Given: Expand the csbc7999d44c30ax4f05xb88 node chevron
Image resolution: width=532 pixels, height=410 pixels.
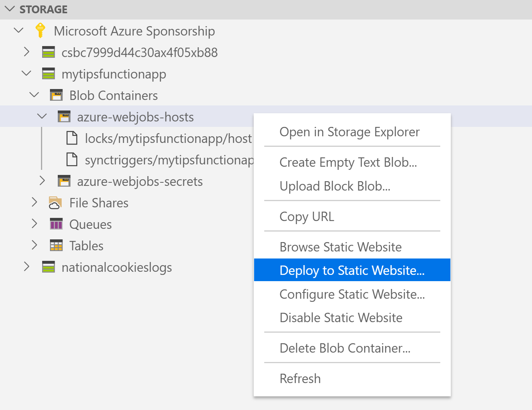Looking at the screenshot, I should pyautogui.click(x=26, y=52).
